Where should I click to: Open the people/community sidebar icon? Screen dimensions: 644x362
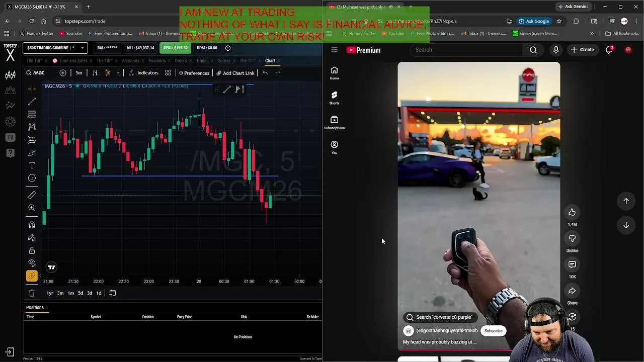(x=10, y=90)
